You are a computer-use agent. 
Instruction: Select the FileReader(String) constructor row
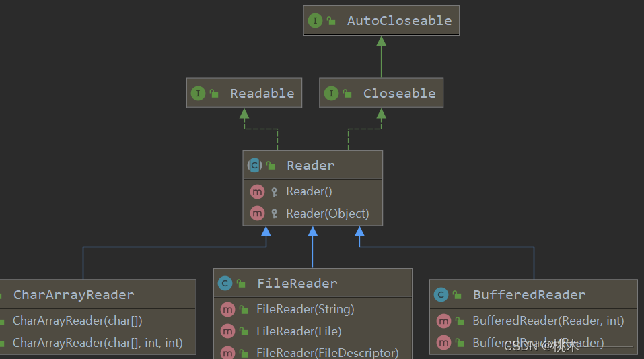tap(312, 309)
